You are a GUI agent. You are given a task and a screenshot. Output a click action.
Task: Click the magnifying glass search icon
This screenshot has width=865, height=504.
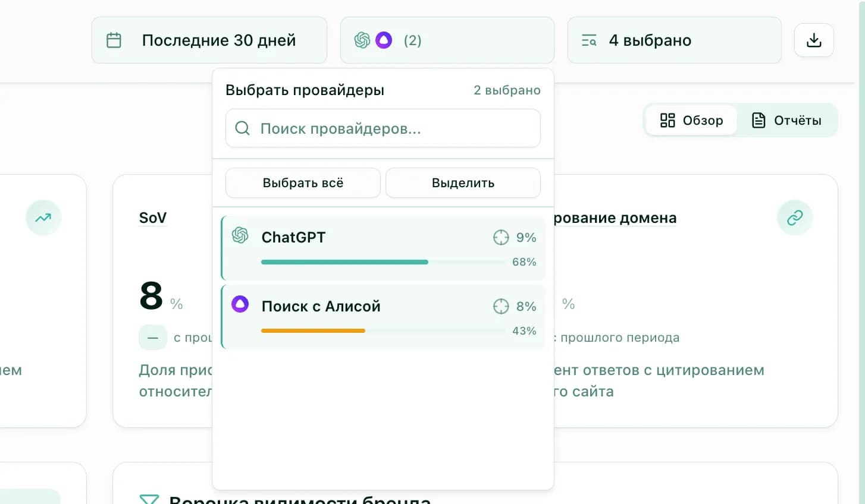click(x=242, y=128)
